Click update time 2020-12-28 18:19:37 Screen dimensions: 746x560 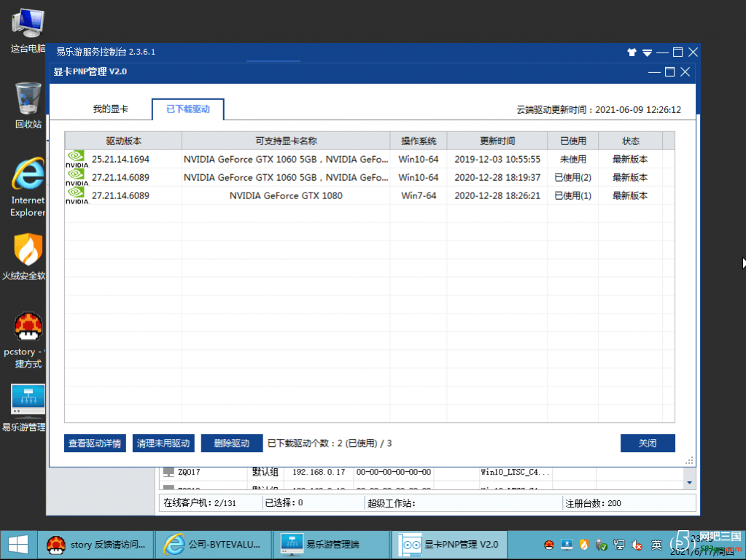(497, 177)
